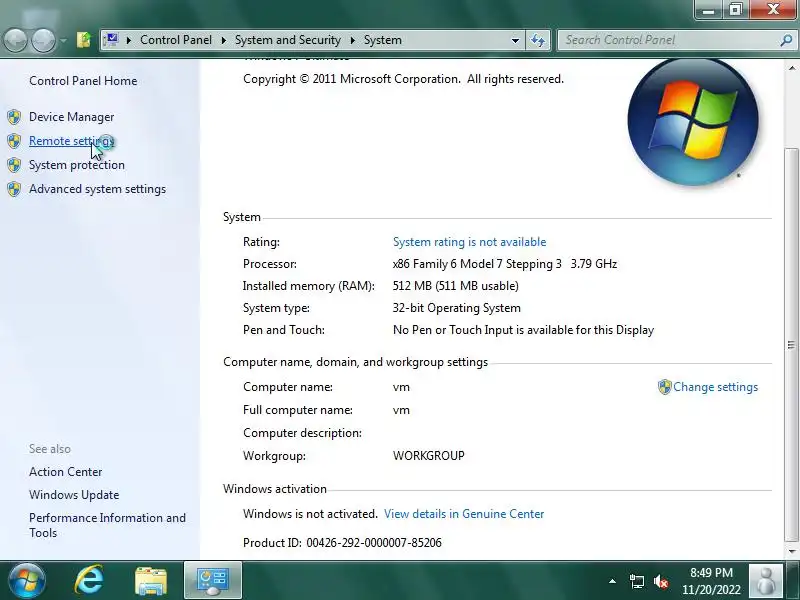This screenshot has height=600, width=800.
Task: Click the green up-folder icon
Action: (x=83, y=40)
